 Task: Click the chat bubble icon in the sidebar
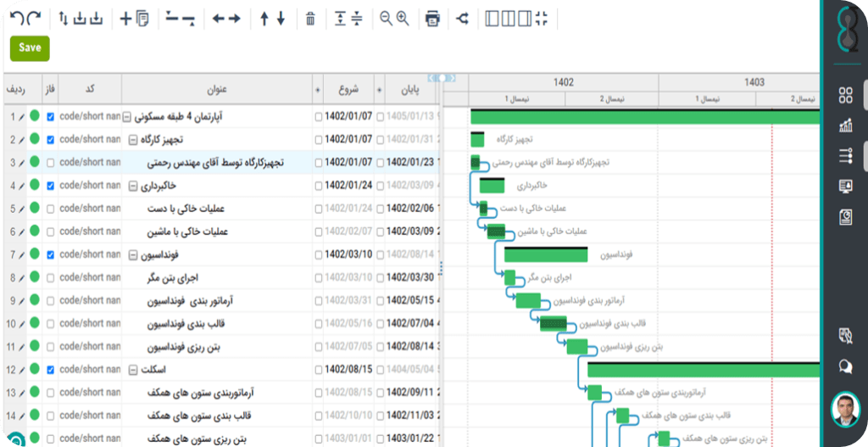tap(844, 367)
